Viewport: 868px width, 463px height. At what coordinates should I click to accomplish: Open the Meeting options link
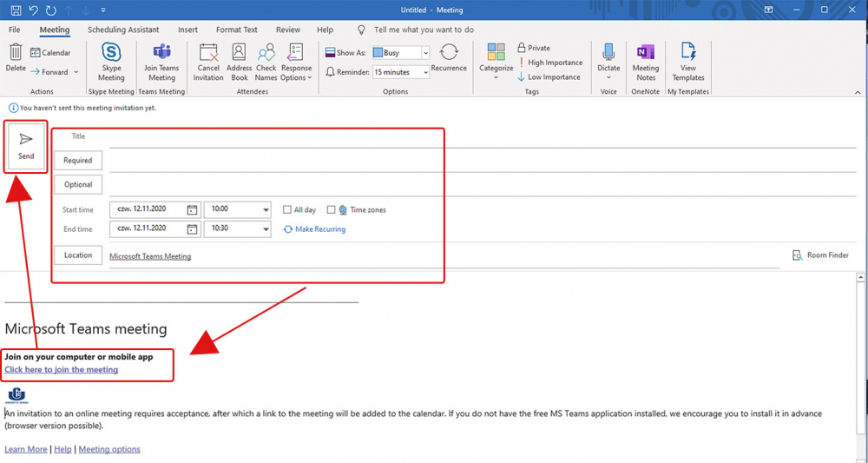click(109, 449)
